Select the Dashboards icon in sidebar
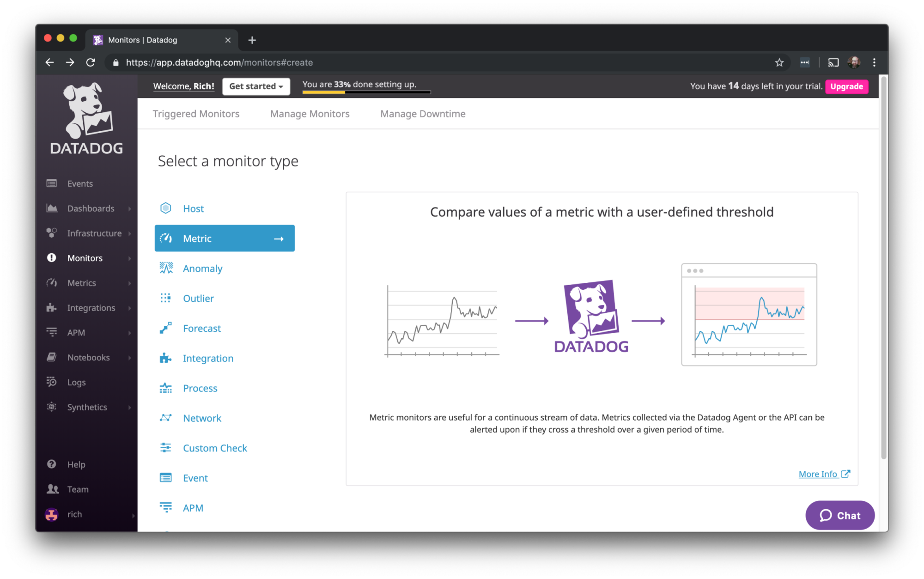Image resolution: width=924 pixels, height=579 pixels. click(x=52, y=208)
